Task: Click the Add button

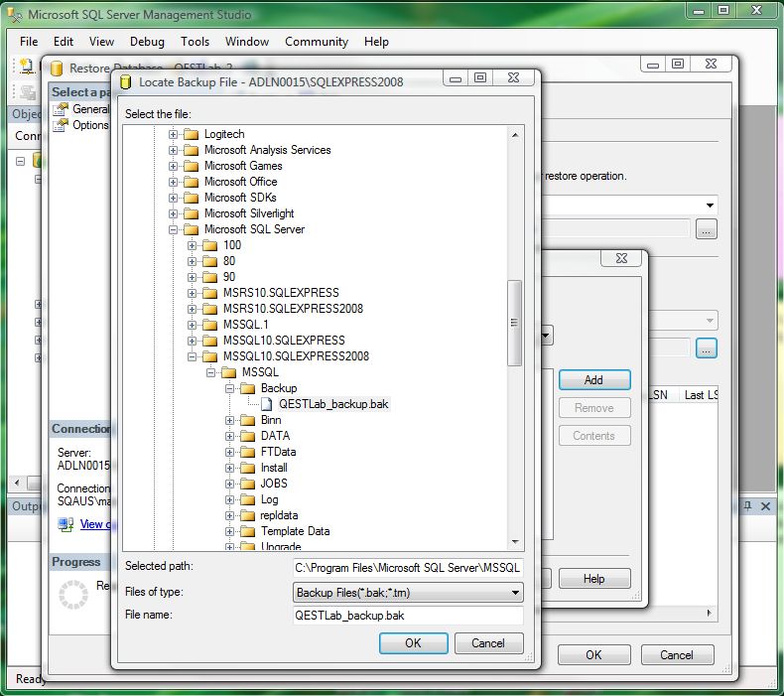Action: [593, 380]
